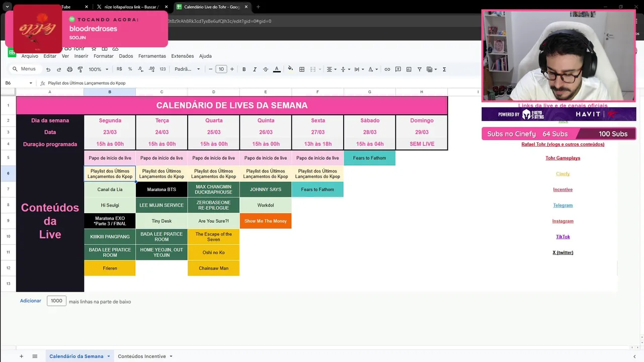The width and height of the screenshot is (644, 362).
Task: Select column C header
Action: [162, 92]
